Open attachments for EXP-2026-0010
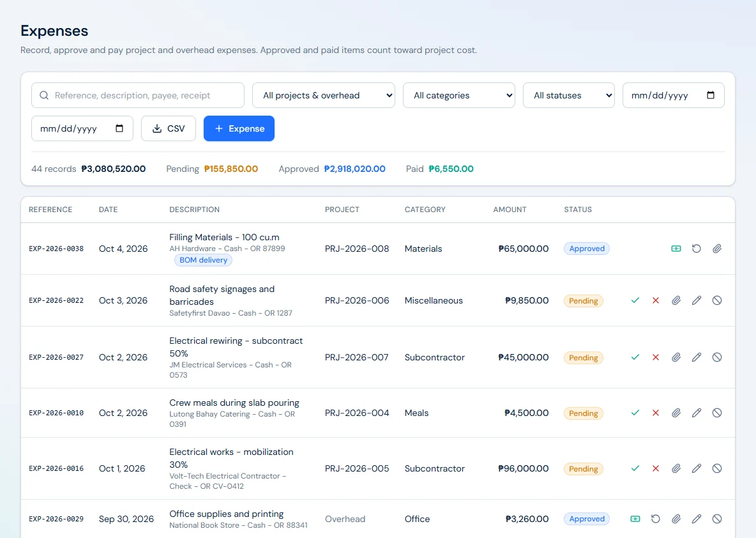The image size is (756, 538). [x=676, y=413]
